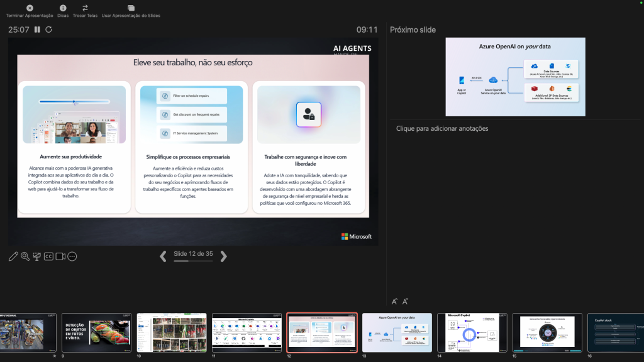Viewport: 644px width, 362px height.
Task: Open the camera video icon
Action: pyautogui.click(x=60, y=256)
